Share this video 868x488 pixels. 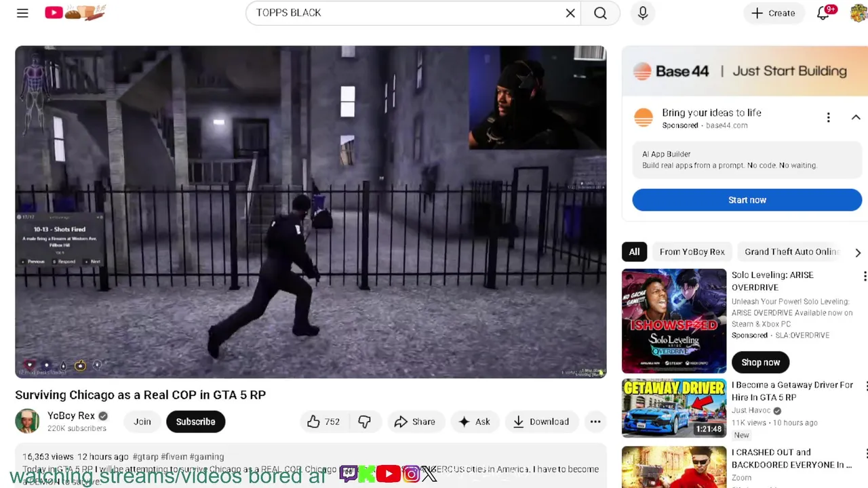415,422
